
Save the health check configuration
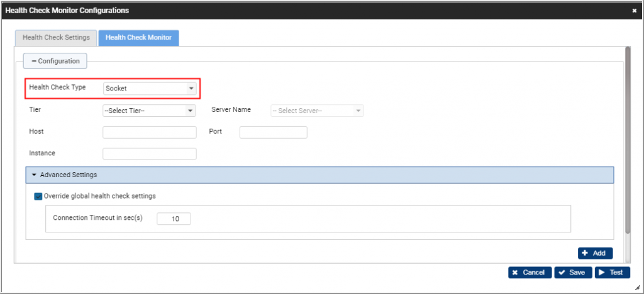tap(572, 273)
